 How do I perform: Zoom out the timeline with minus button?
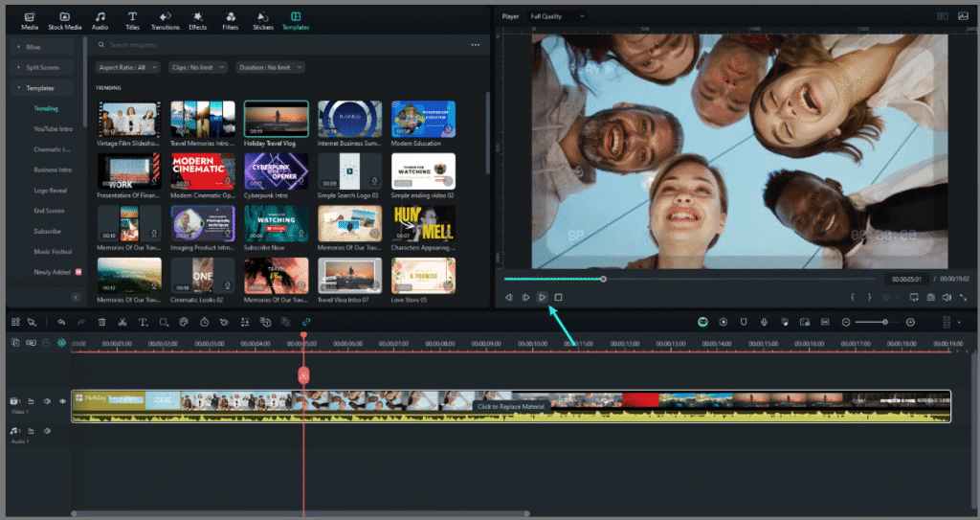point(846,323)
